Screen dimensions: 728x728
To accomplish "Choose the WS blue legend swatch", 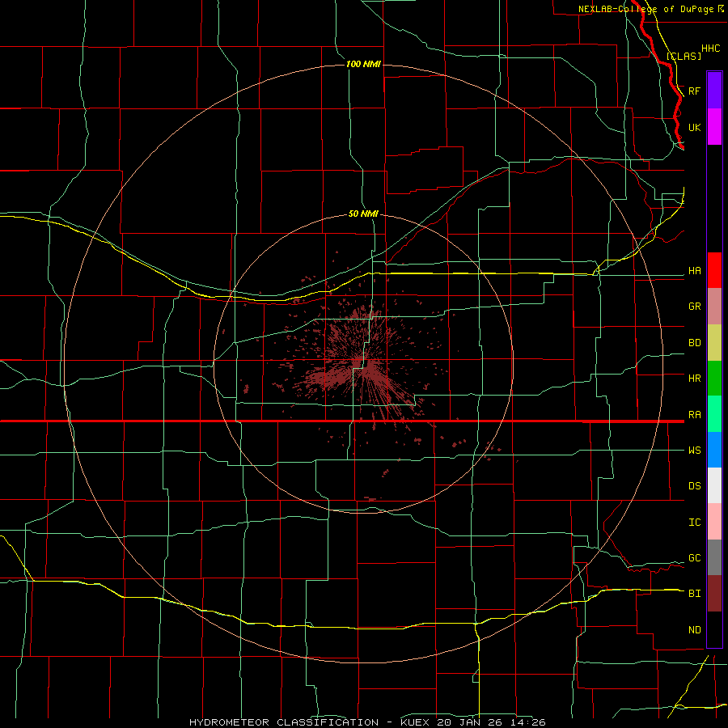I will [714, 450].
